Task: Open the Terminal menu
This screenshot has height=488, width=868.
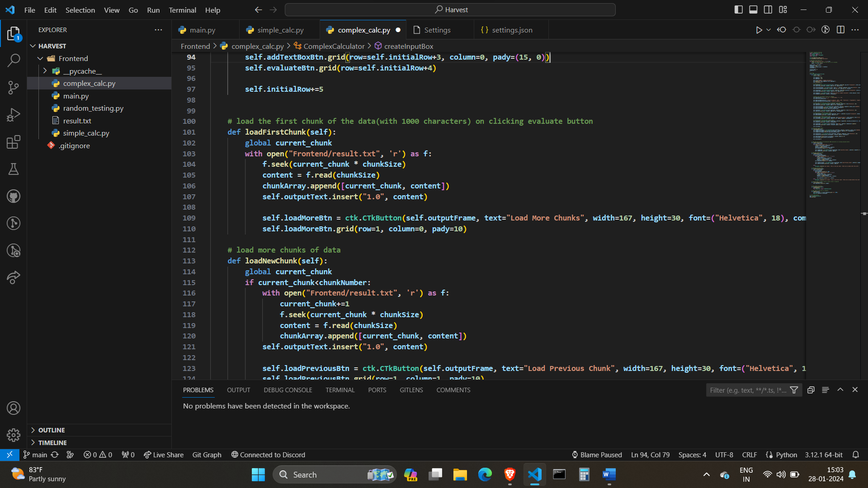Action: 182,10
